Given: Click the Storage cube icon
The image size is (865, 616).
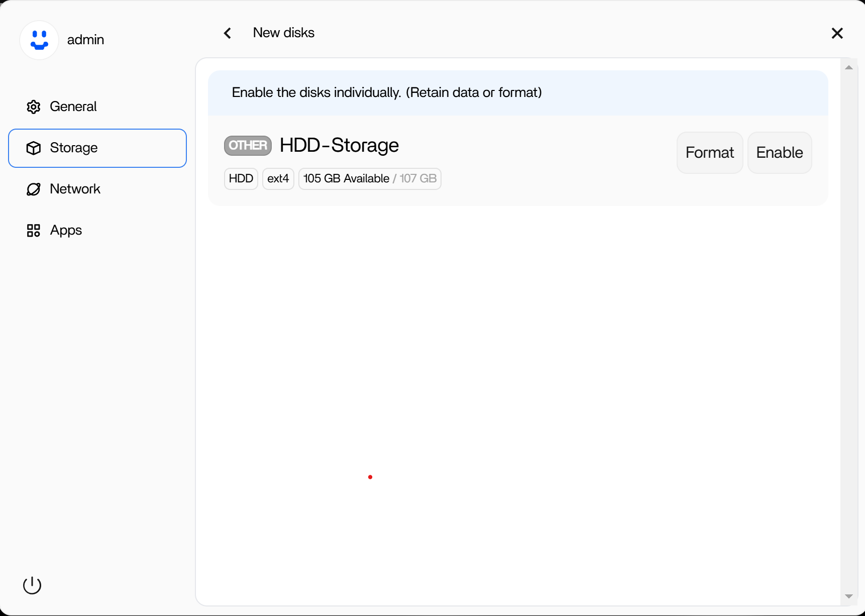Looking at the screenshot, I should 34,148.
